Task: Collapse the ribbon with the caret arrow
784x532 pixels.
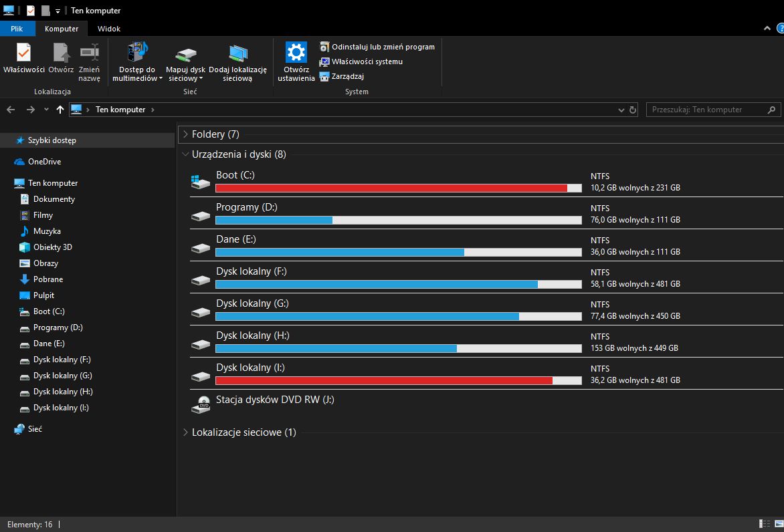Action: [x=767, y=28]
